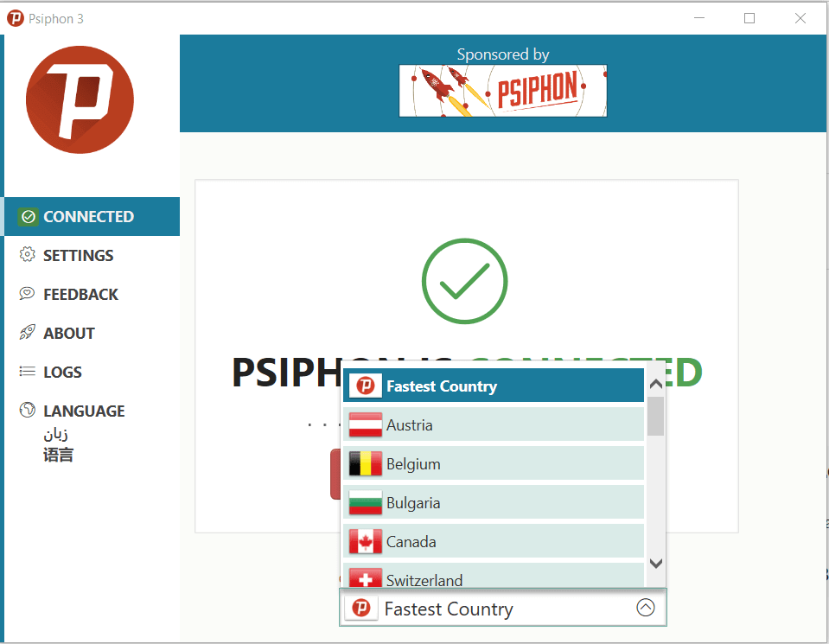
Task: Click the region list scroll up arrow
Action: (655, 384)
